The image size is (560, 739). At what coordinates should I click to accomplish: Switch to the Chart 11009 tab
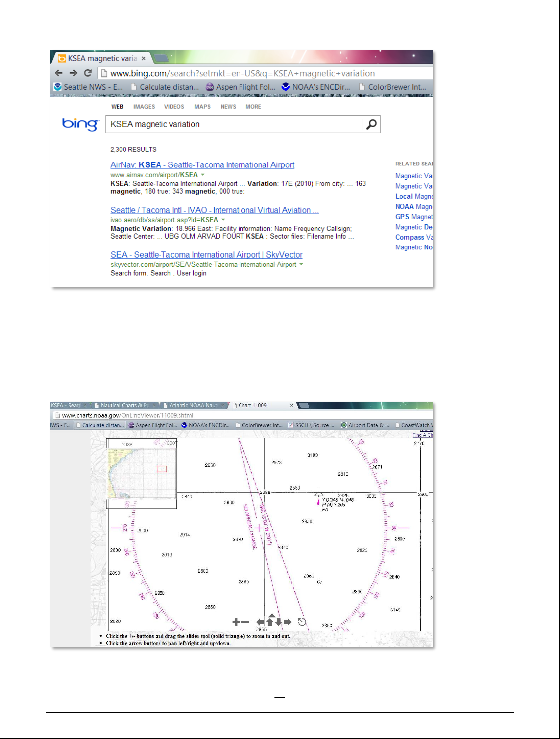point(262,405)
